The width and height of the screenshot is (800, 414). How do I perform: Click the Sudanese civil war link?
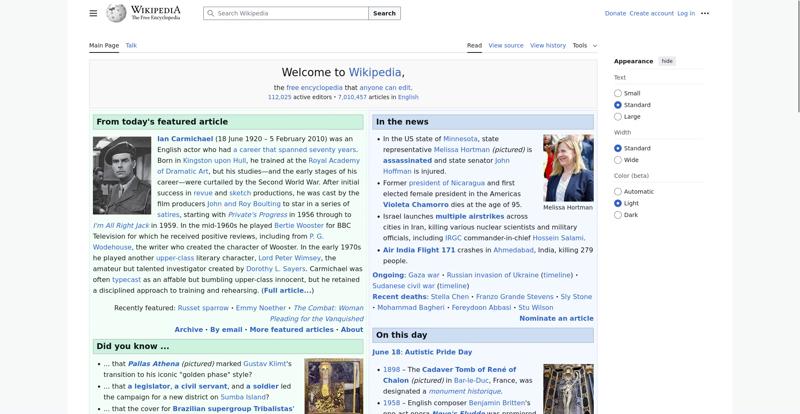pos(404,286)
